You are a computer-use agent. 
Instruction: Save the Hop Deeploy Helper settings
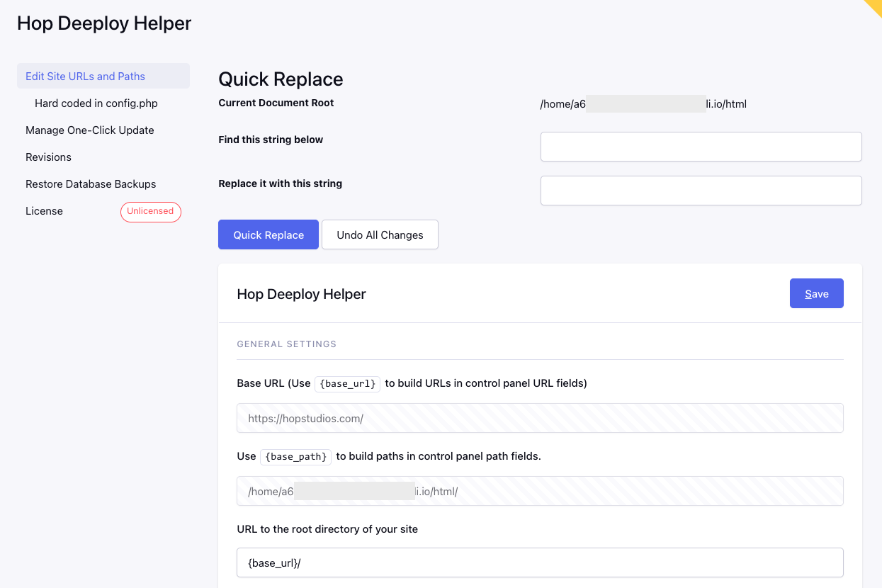click(x=816, y=293)
